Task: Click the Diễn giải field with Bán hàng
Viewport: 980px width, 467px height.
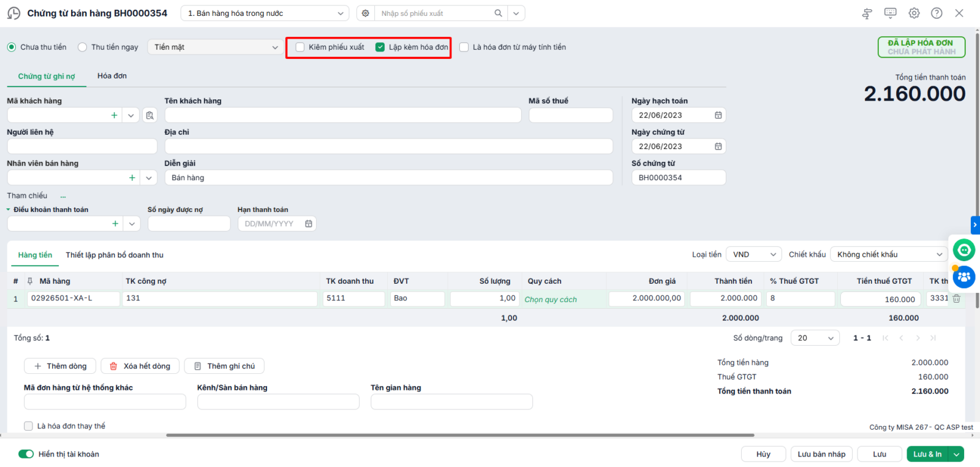Action: [389, 178]
